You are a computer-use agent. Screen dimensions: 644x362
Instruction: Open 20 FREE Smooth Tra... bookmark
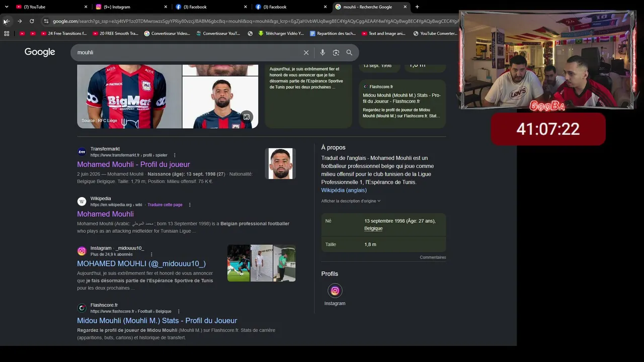[115, 34]
